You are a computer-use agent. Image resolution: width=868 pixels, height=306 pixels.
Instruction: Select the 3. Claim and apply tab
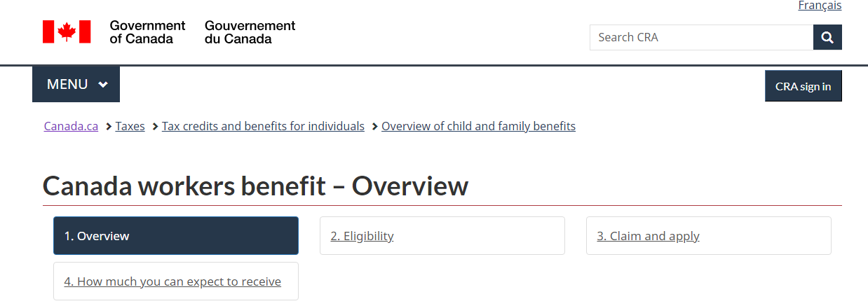coord(709,236)
